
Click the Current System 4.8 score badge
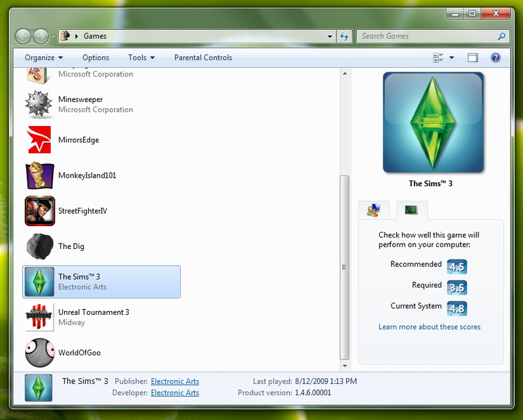click(x=456, y=309)
